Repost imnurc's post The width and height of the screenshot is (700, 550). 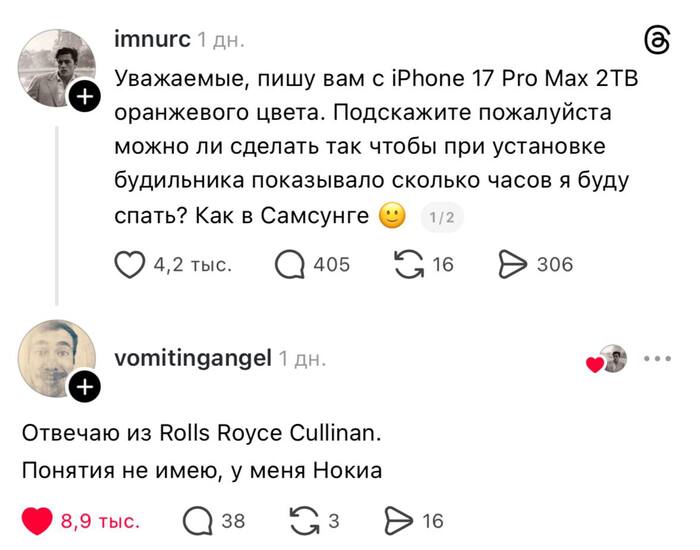click(410, 264)
